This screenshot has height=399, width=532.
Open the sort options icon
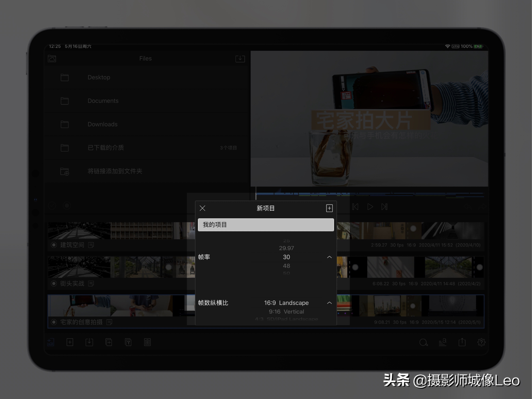[x=443, y=342]
